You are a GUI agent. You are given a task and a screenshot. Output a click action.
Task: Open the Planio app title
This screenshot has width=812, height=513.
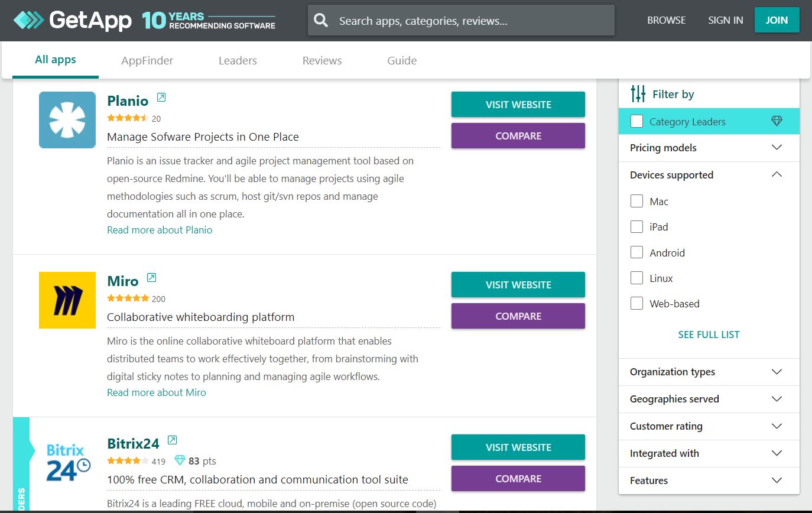(x=128, y=100)
